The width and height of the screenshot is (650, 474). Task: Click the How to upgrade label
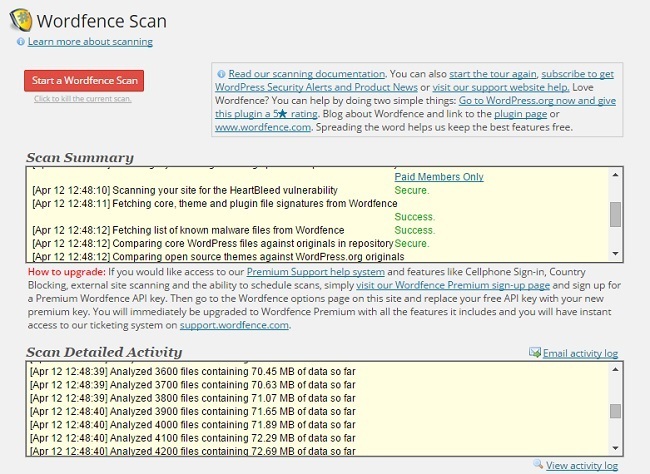click(67, 272)
